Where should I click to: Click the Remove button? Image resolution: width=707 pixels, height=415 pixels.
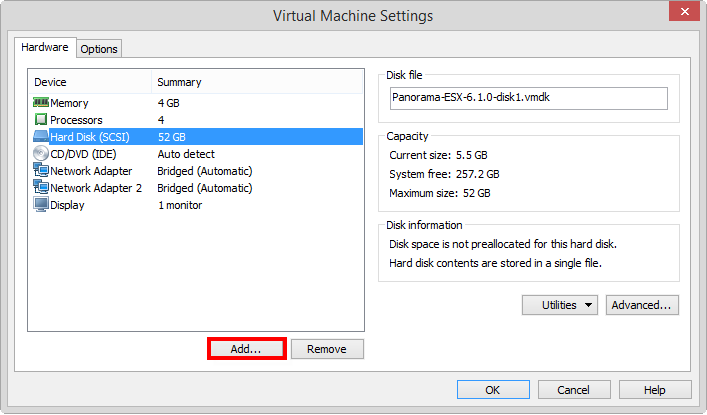(x=327, y=349)
